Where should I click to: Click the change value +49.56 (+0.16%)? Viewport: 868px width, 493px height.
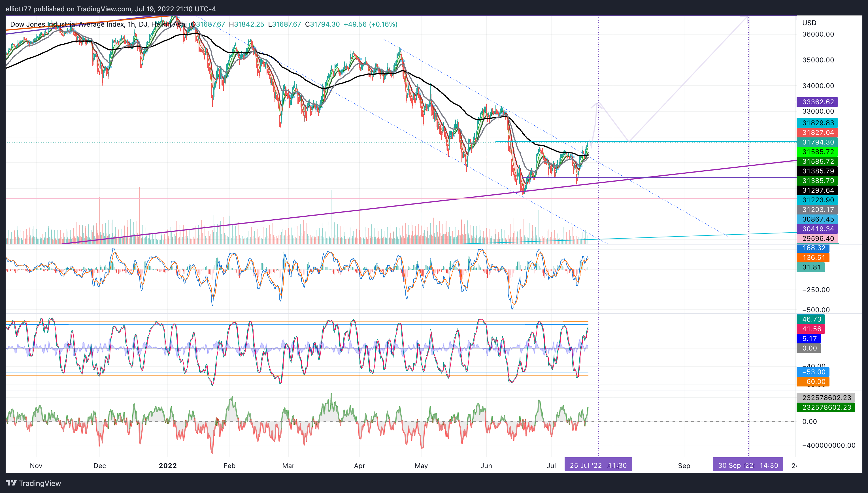coord(370,24)
